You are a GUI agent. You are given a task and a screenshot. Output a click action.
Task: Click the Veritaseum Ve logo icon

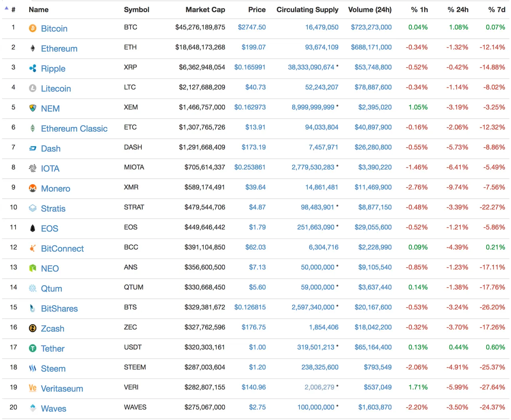pyautogui.click(x=33, y=388)
